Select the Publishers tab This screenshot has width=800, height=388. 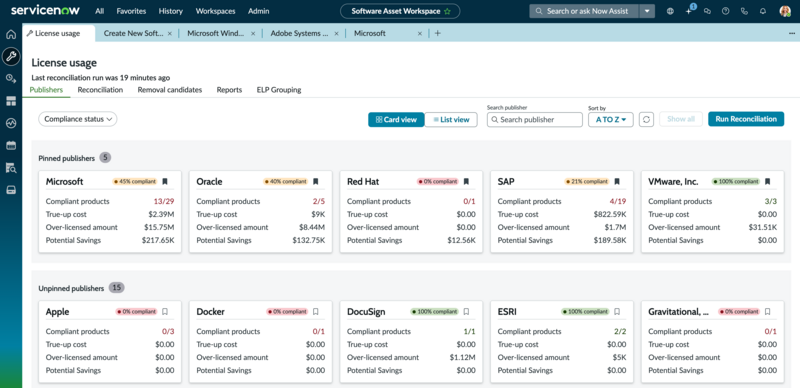pos(46,90)
